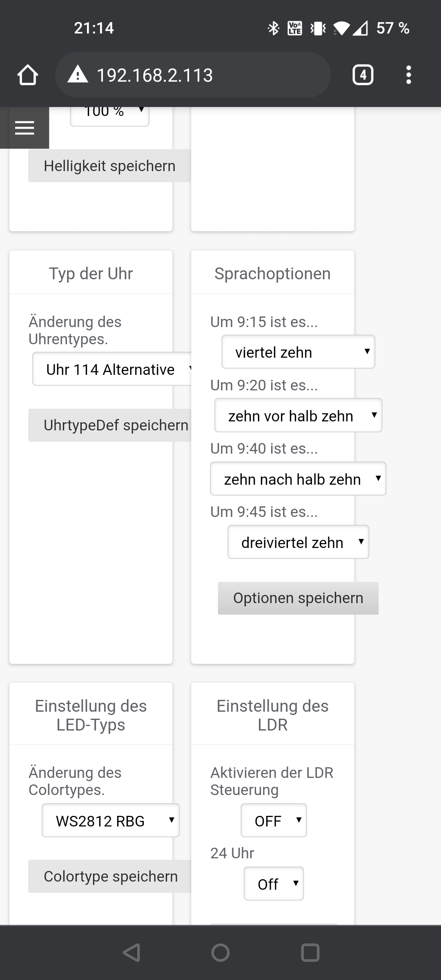This screenshot has width=441, height=980.
Task: Open the WS2812 RBG colortype selector
Action: [x=111, y=821]
